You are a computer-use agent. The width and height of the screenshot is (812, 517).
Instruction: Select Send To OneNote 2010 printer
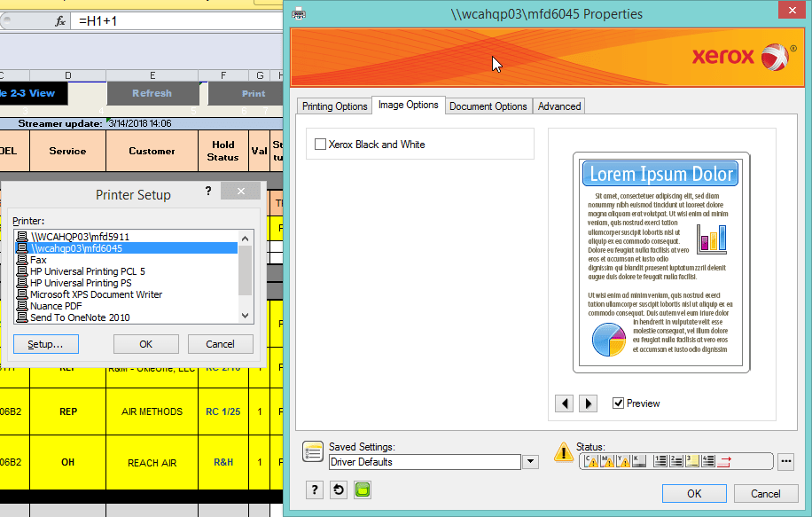click(x=127, y=317)
